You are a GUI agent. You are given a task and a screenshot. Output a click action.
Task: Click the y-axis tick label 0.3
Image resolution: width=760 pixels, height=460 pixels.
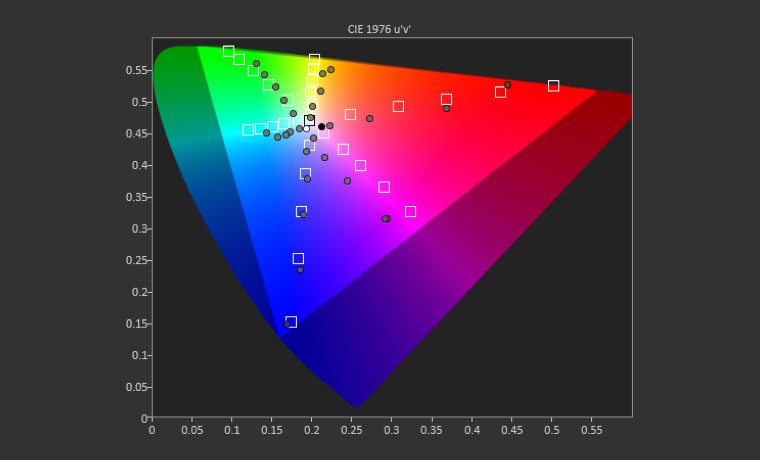pyautogui.click(x=139, y=229)
